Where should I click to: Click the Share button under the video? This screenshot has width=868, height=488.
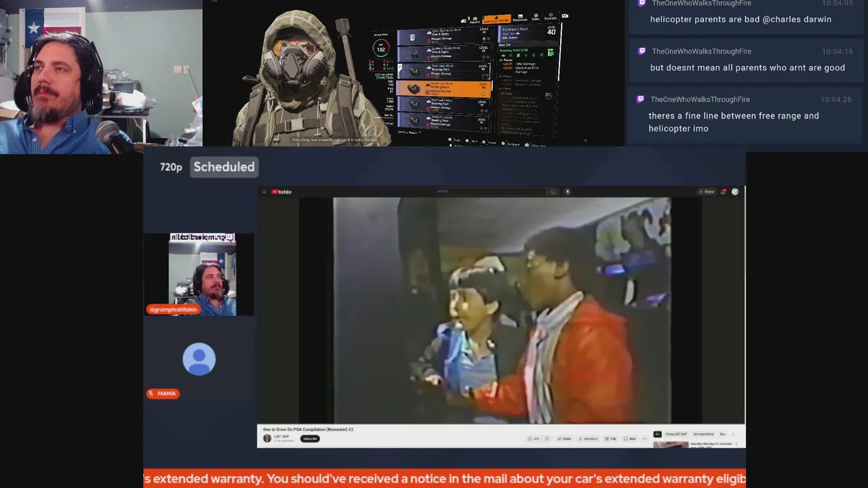click(564, 439)
